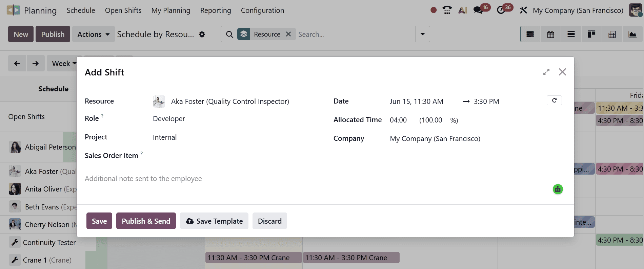Switch to Calendar view
This screenshot has height=269, width=644.
pos(551,34)
